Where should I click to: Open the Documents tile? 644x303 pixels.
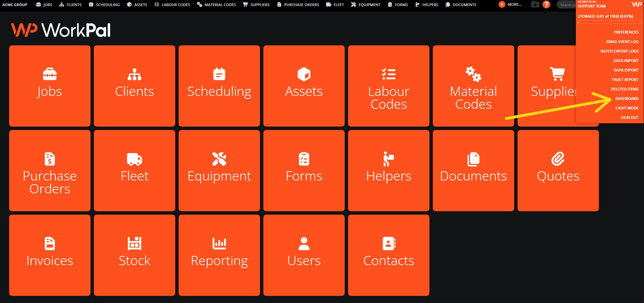(474, 171)
